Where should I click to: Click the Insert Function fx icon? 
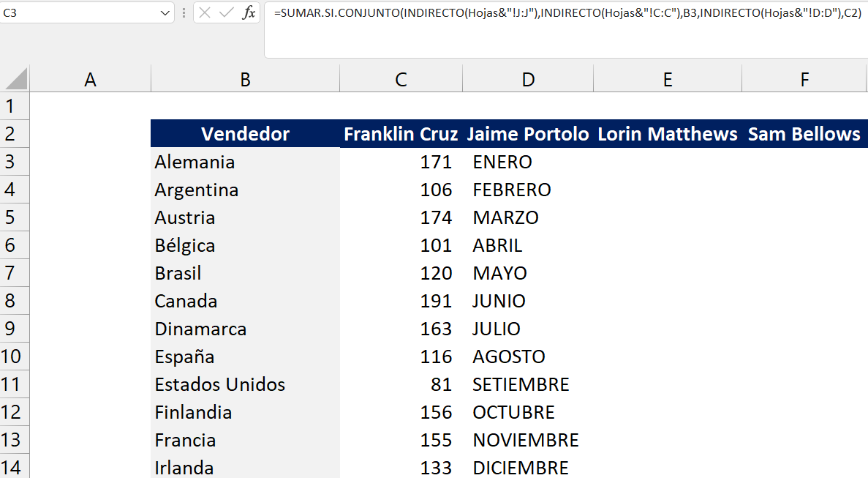[249, 12]
